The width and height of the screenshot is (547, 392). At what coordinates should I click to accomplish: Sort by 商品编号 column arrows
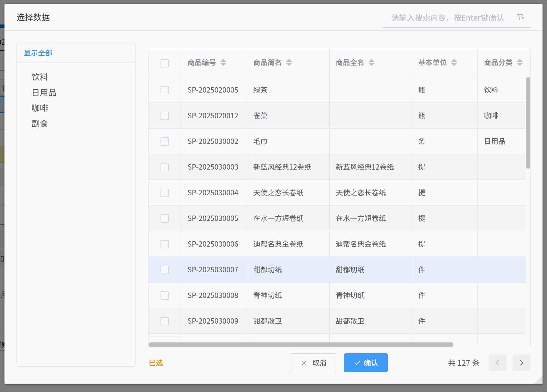click(x=223, y=62)
